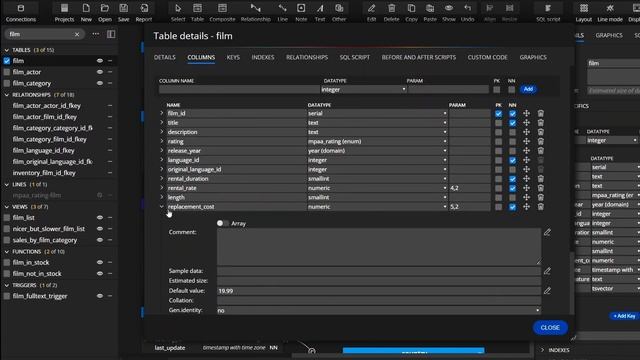
Task: Uncheck NN for replacement_cost column
Action: [x=512, y=207]
